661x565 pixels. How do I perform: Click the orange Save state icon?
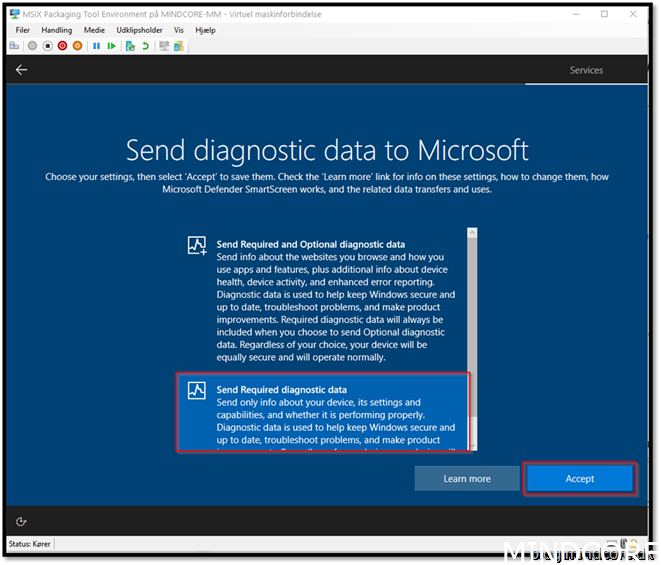[x=77, y=46]
